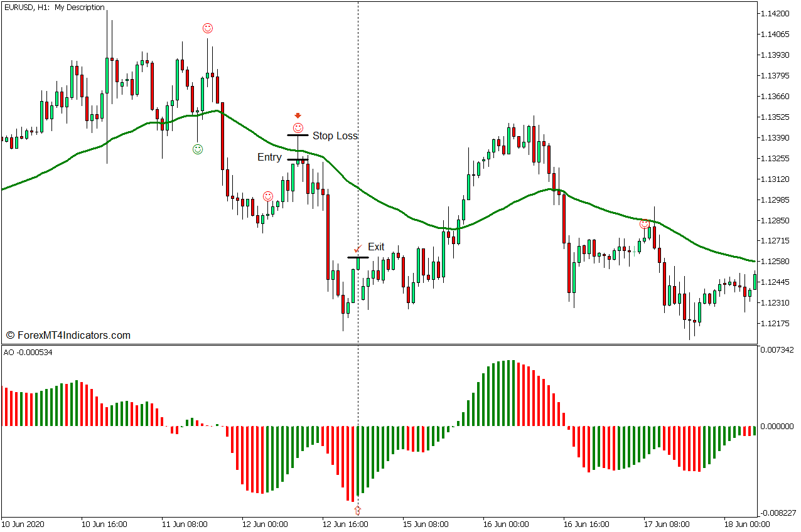Select the red up arrow below the AO histogram

click(358, 510)
